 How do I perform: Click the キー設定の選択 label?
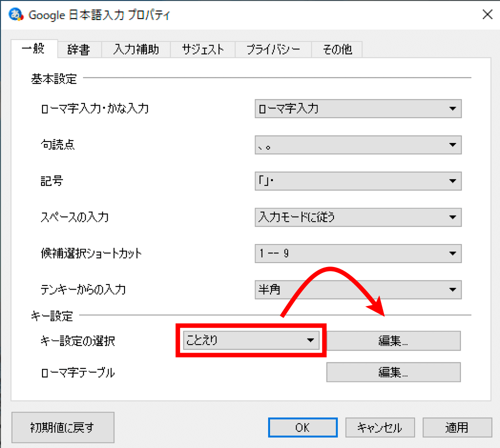click(77, 341)
